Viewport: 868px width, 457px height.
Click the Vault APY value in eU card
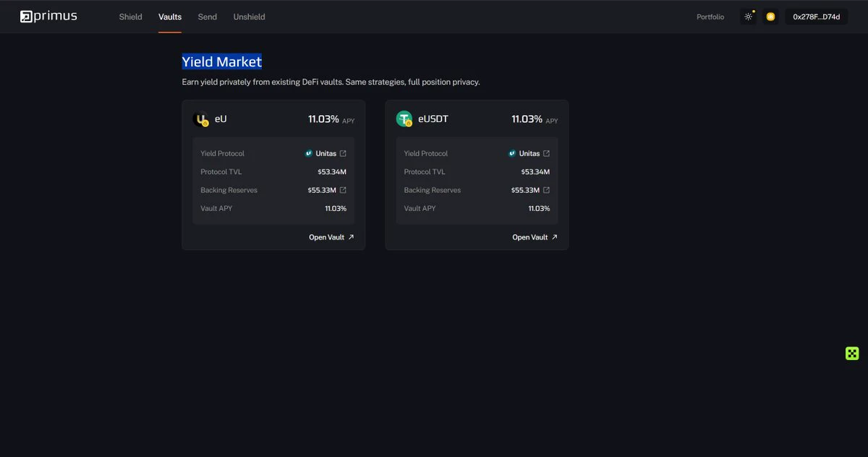click(x=336, y=208)
